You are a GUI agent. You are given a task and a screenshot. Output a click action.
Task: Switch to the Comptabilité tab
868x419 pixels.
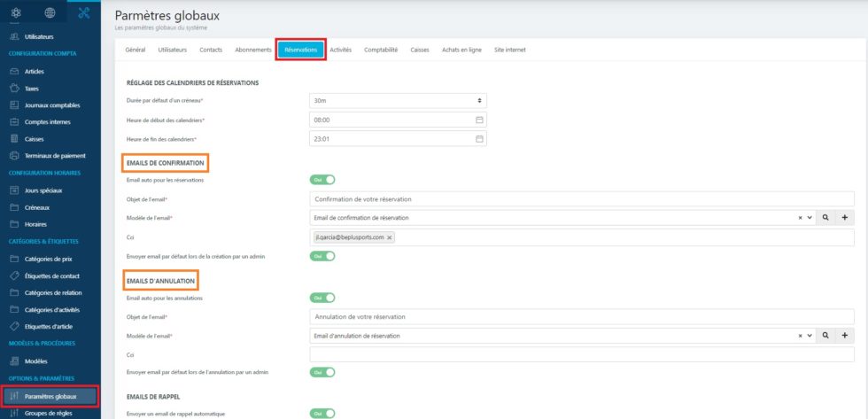tap(381, 50)
